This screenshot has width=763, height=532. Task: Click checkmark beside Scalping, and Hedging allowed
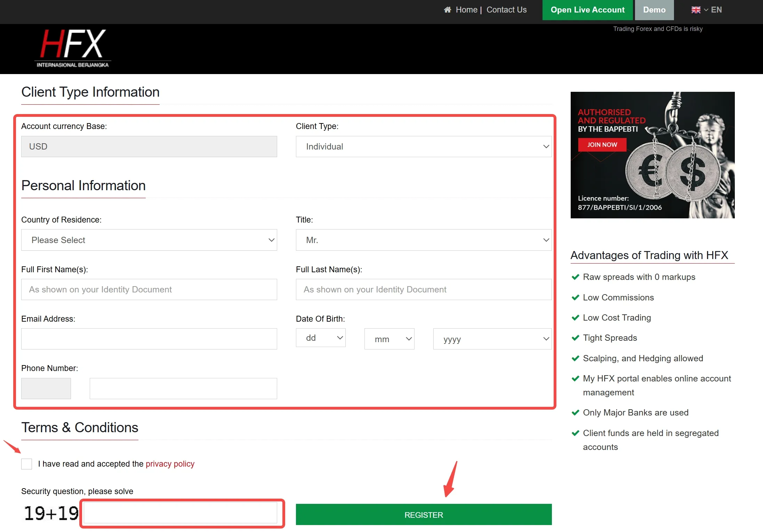click(576, 358)
